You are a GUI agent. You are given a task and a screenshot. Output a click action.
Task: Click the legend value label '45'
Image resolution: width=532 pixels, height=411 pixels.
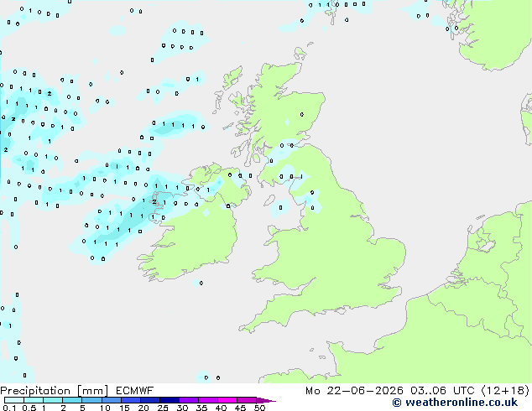(240, 408)
